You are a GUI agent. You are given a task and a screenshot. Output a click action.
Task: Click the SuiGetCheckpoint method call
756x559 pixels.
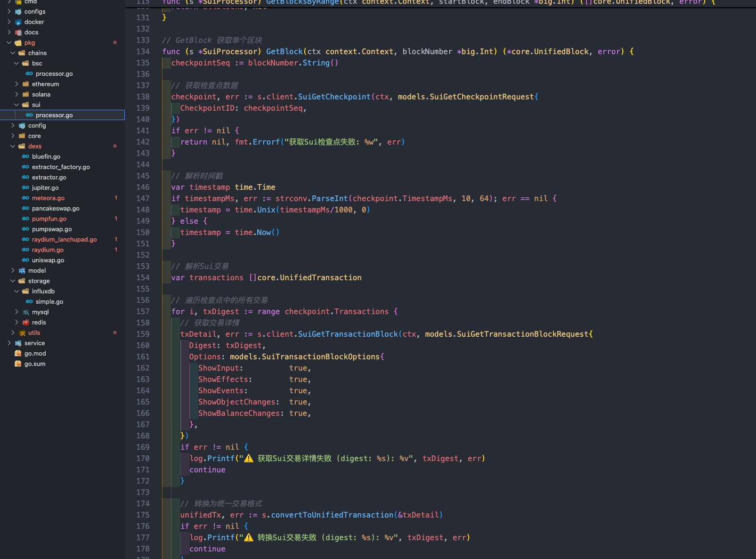coord(334,97)
